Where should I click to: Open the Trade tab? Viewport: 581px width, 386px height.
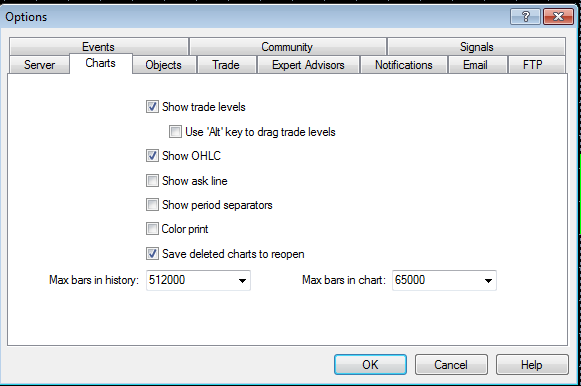click(226, 65)
